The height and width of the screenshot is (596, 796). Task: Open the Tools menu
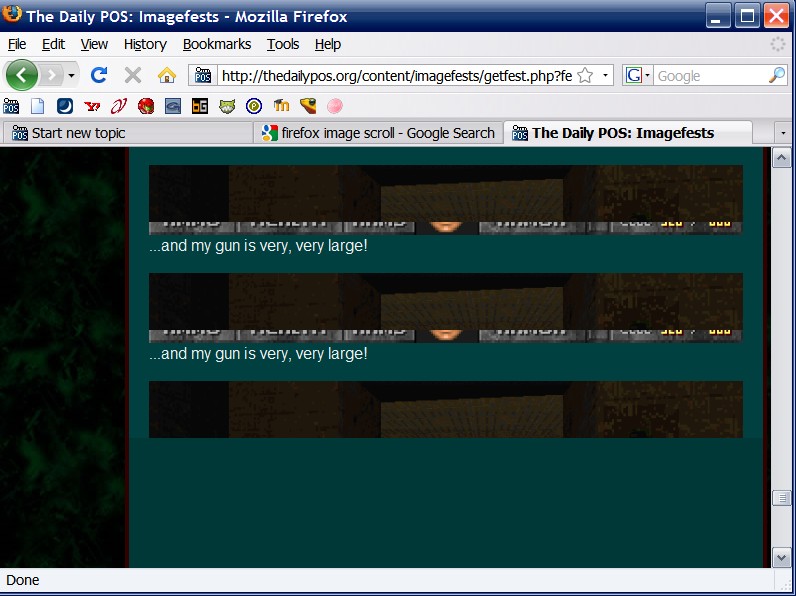click(x=283, y=45)
